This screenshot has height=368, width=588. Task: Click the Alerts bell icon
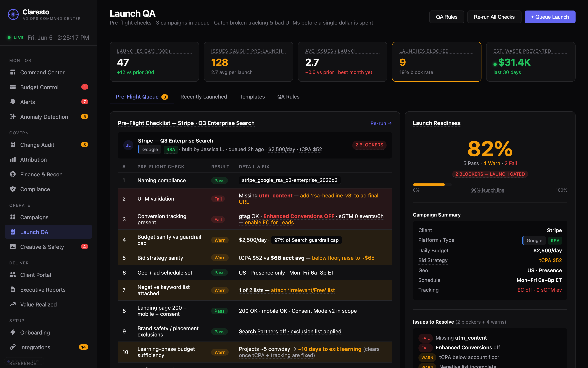click(13, 102)
